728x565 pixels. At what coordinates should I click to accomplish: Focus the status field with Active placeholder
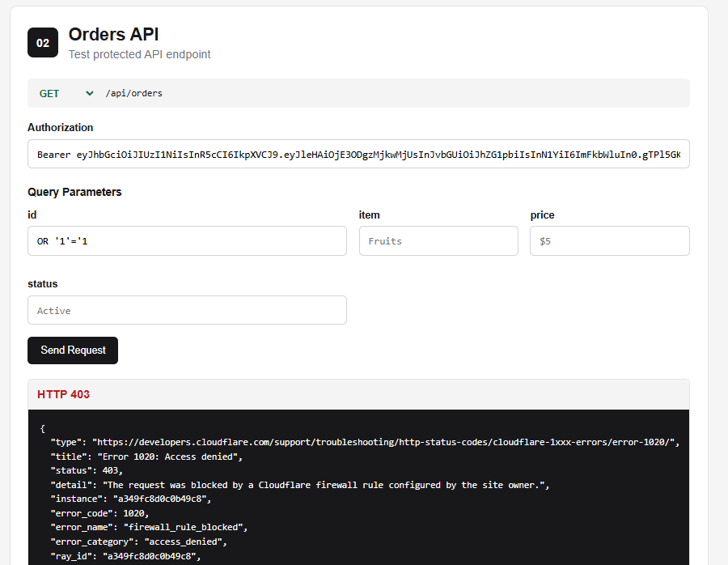[x=187, y=310]
